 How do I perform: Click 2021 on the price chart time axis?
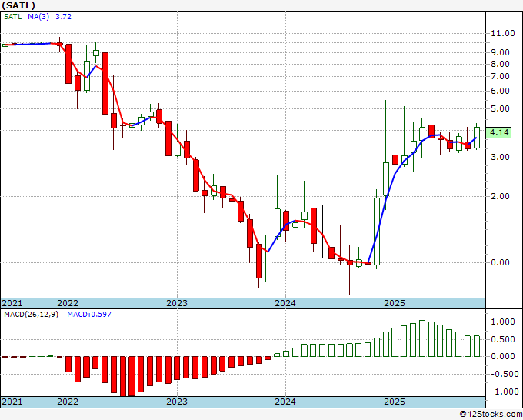12,303
